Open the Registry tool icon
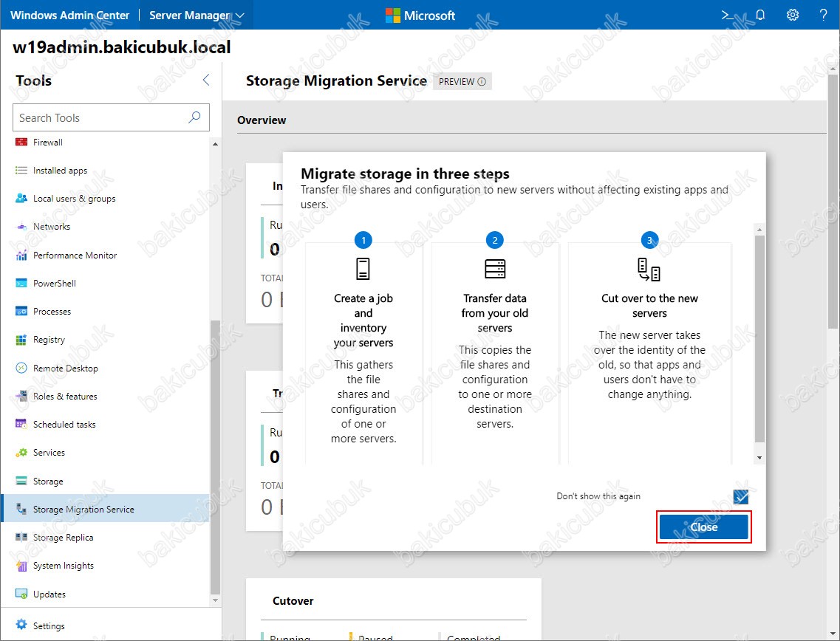Image resolution: width=840 pixels, height=641 pixels. click(x=21, y=340)
